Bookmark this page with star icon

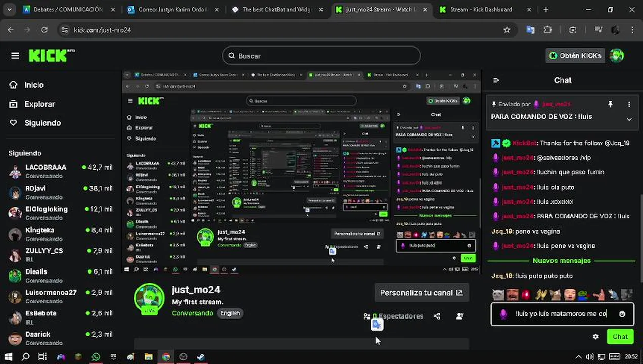(507, 30)
